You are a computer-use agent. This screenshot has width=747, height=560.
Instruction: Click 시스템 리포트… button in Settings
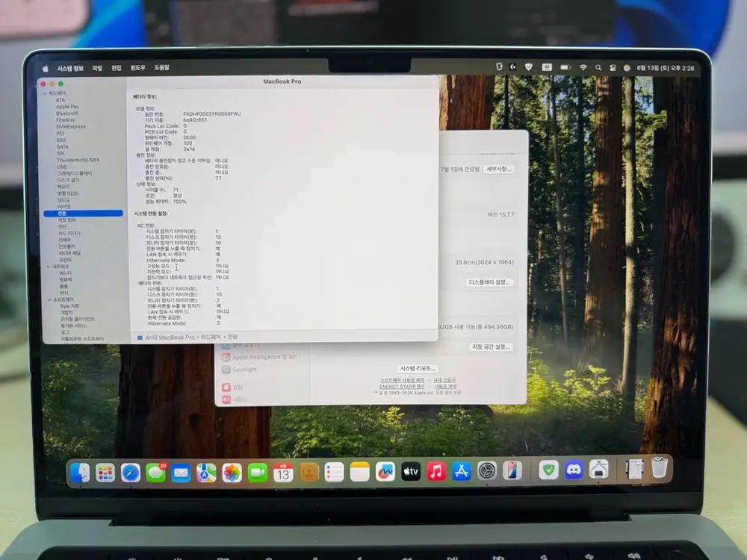pyautogui.click(x=418, y=368)
